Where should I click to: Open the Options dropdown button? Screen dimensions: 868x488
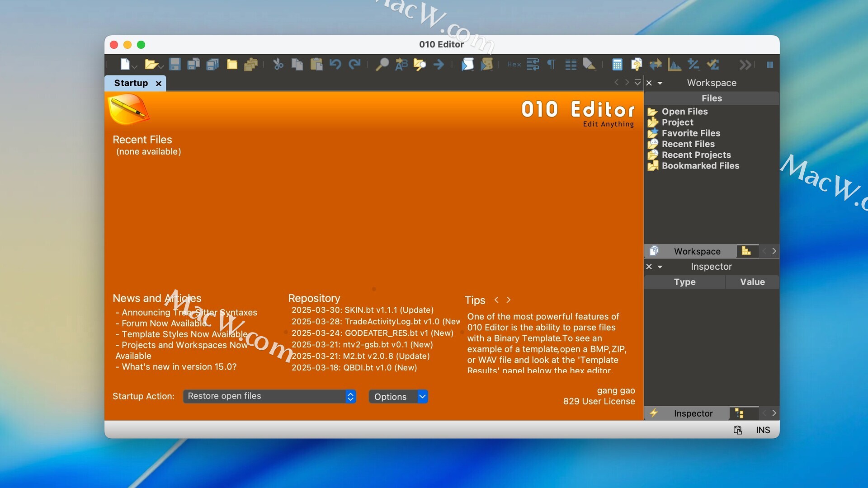398,397
